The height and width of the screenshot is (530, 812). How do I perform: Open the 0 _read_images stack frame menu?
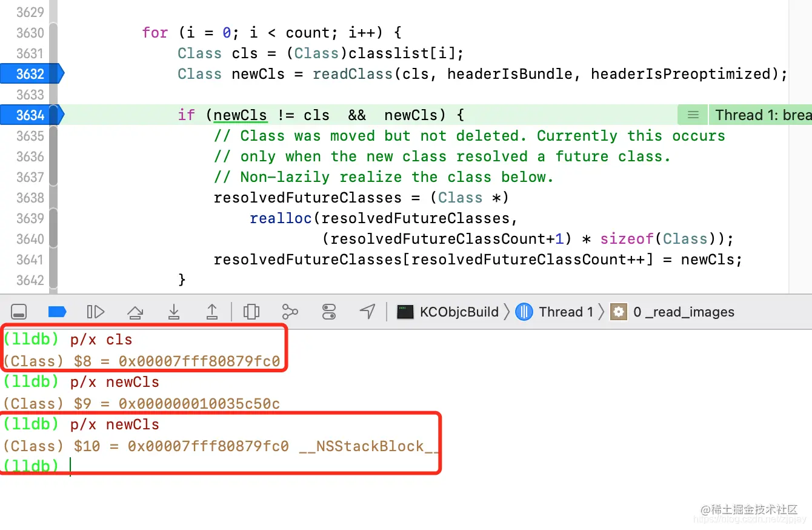(684, 312)
